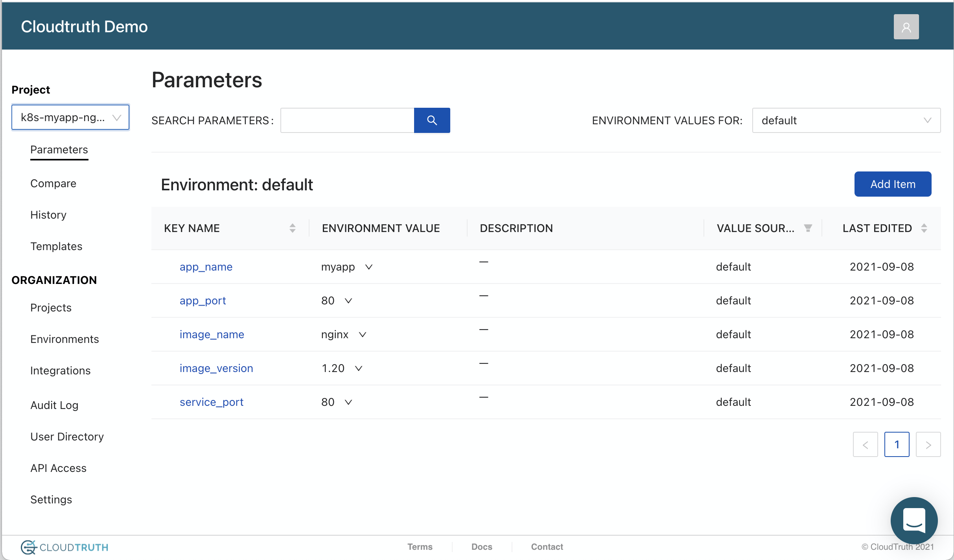Expand the myapp value chevron
Screen dimensions: 954x560
pyautogui.click(x=369, y=267)
